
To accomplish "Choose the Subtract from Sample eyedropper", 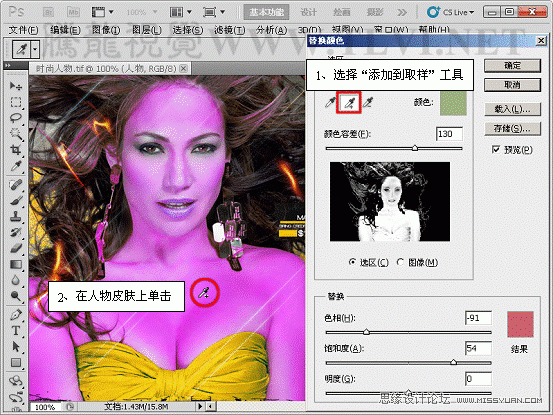I will point(368,102).
